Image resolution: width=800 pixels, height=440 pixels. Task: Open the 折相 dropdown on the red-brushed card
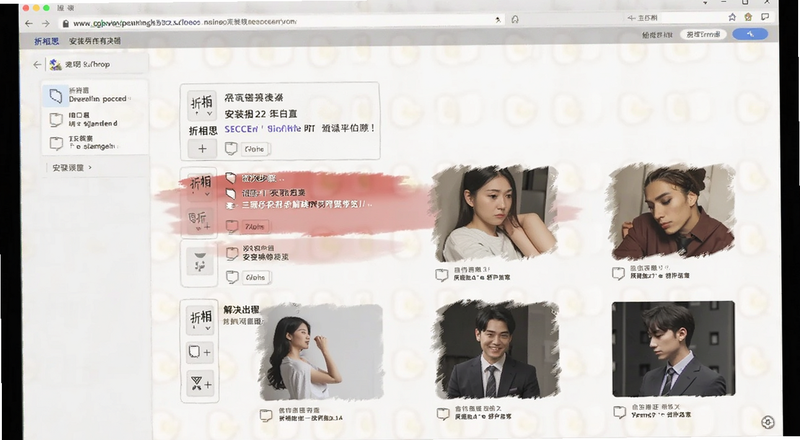click(201, 185)
